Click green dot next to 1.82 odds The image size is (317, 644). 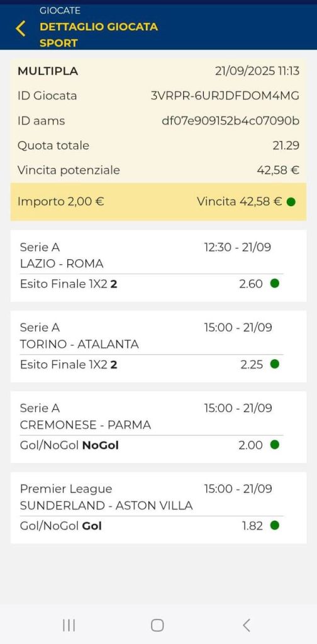coord(275,525)
